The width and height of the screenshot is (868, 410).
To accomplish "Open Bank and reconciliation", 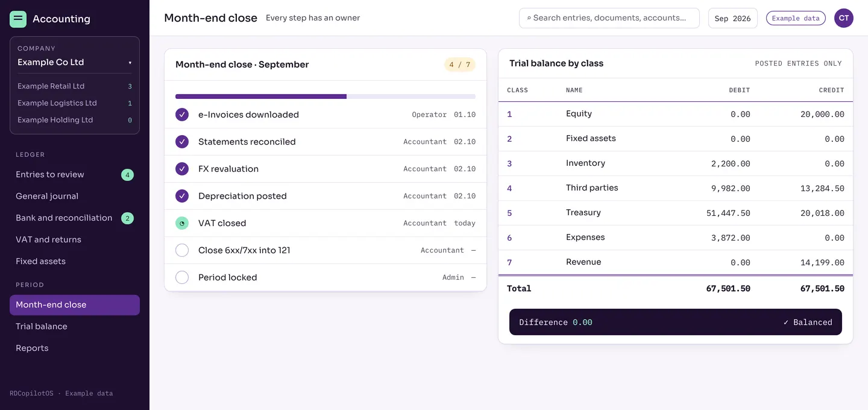I will coord(75,218).
